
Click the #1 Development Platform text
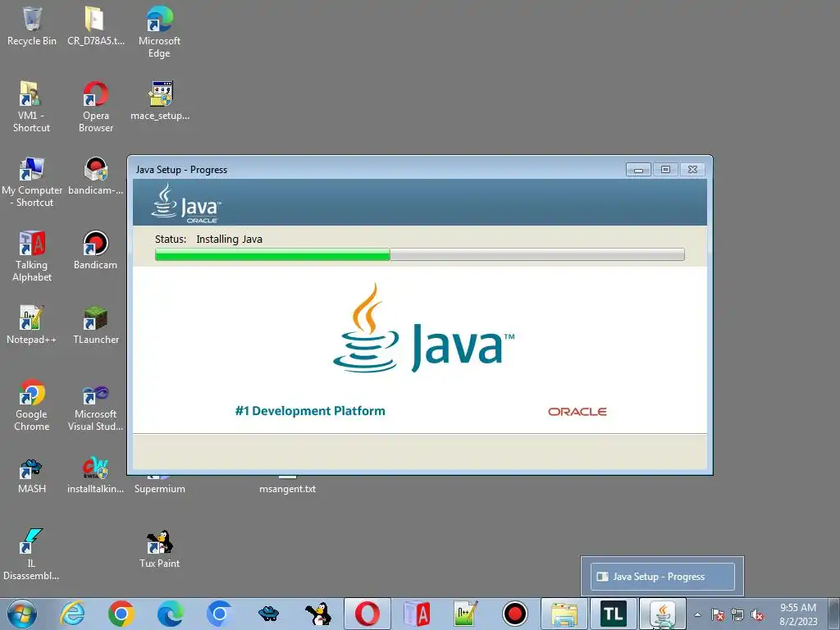[x=310, y=411]
